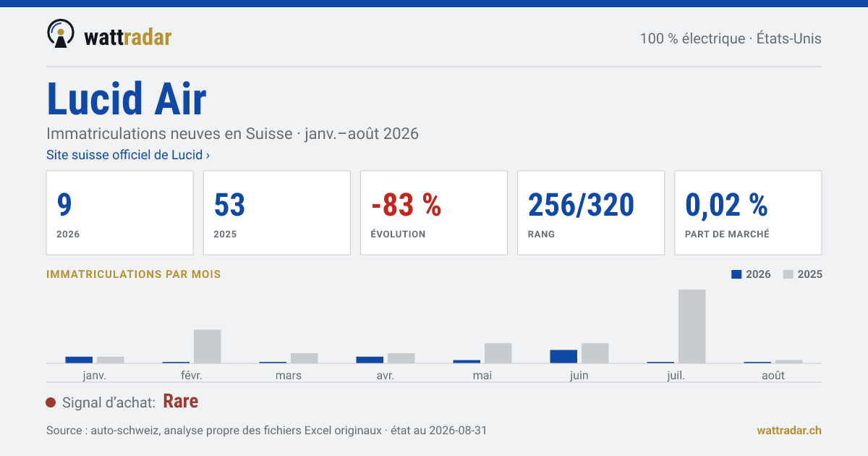This screenshot has height=456, width=868.
Task: Click the wattradar.ch footer link
Action: [x=789, y=430]
